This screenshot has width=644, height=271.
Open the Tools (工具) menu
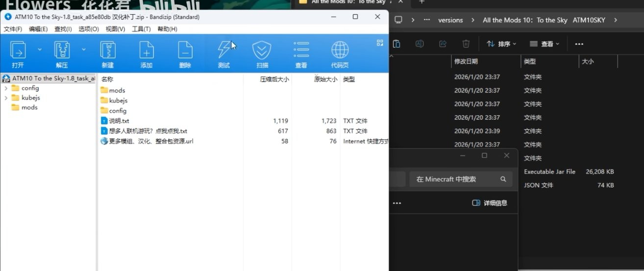tap(141, 29)
